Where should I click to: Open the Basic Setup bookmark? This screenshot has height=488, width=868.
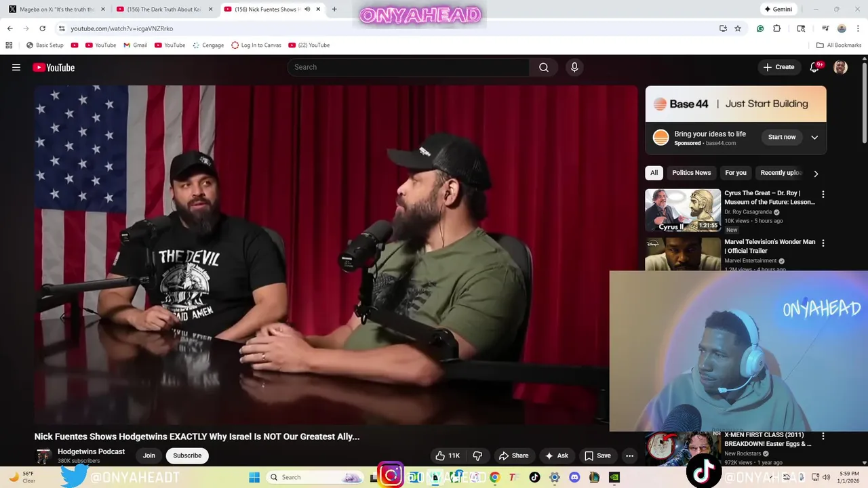pos(45,45)
